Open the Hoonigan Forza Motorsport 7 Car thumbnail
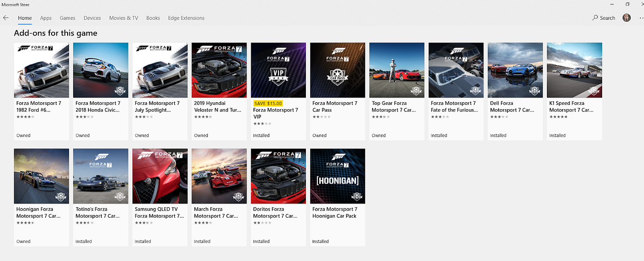Viewport: 644px width, 261px height. point(42,176)
